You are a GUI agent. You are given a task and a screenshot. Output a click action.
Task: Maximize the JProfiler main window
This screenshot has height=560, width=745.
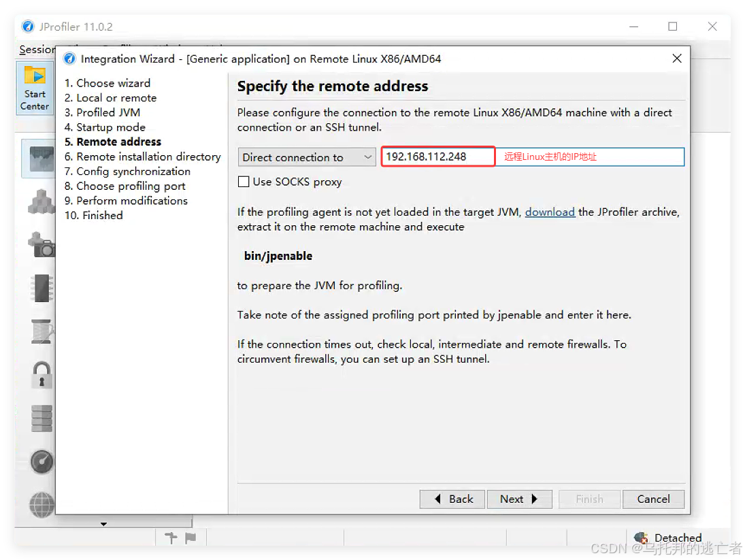click(x=672, y=27)
